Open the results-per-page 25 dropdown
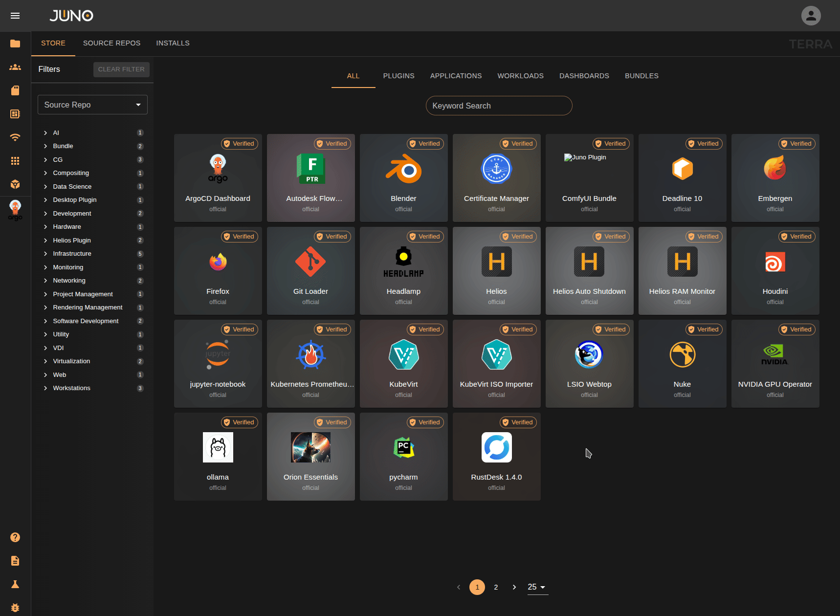 click(x=537, y=587)
